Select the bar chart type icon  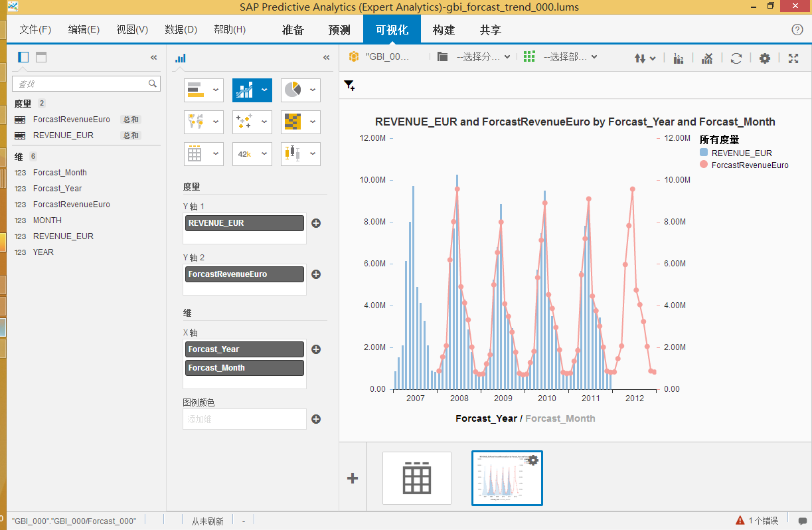tap(195, 90)
